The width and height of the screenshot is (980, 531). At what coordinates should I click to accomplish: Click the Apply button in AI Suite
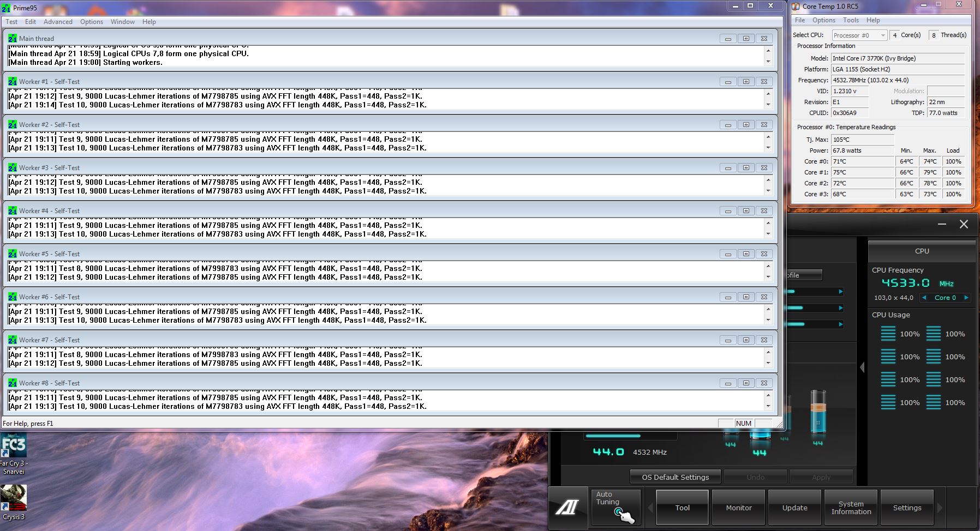tap(821, 477)
